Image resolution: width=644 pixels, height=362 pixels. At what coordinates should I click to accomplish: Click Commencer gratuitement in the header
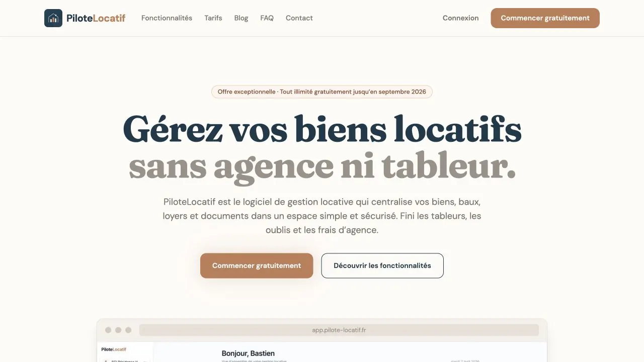545,18
